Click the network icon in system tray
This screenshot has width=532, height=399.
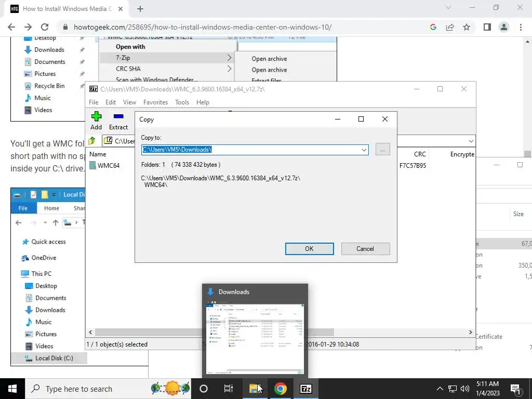click(453, 389)
